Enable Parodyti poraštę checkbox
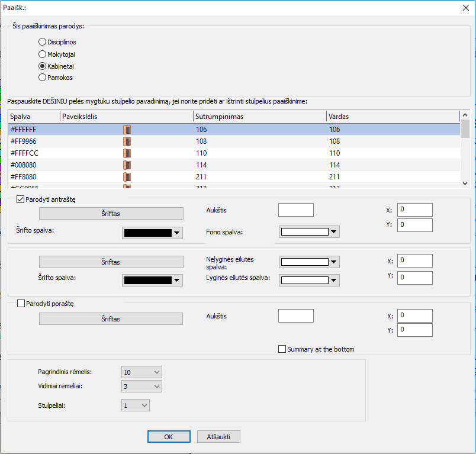The image size is (476, 454). tap(21, 304)
